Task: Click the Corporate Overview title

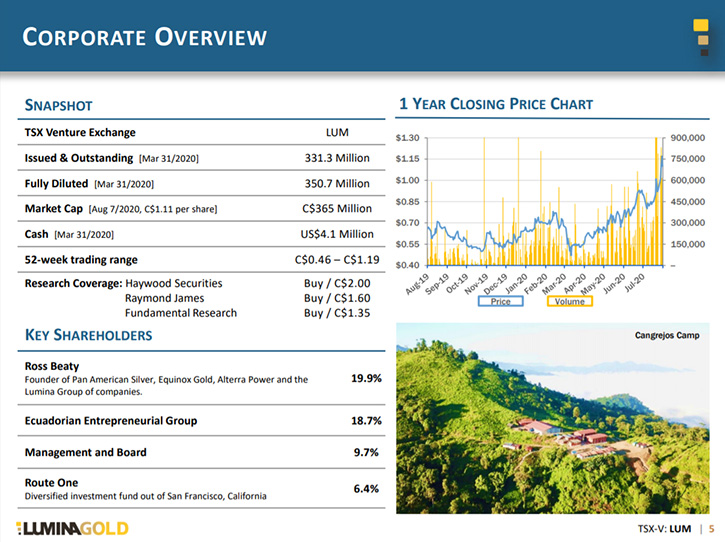Action: 145,37
